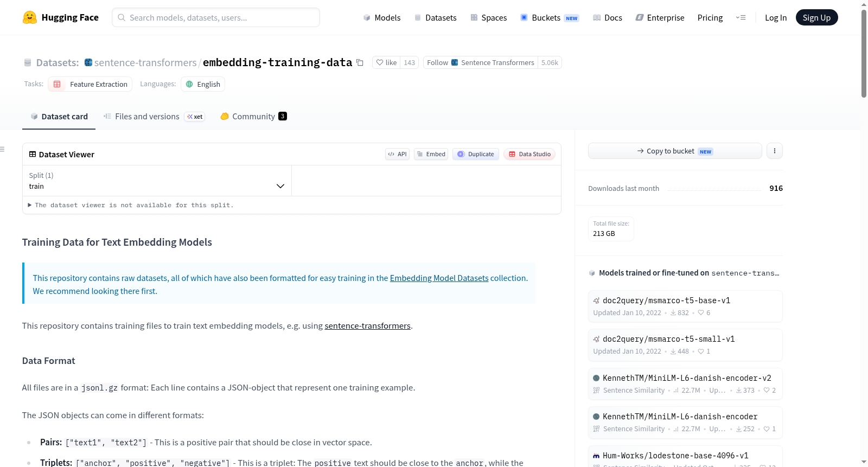Viewport: 868px width, 467px height.
Task: Click the English language globe icon
Action: click(189, 84)
